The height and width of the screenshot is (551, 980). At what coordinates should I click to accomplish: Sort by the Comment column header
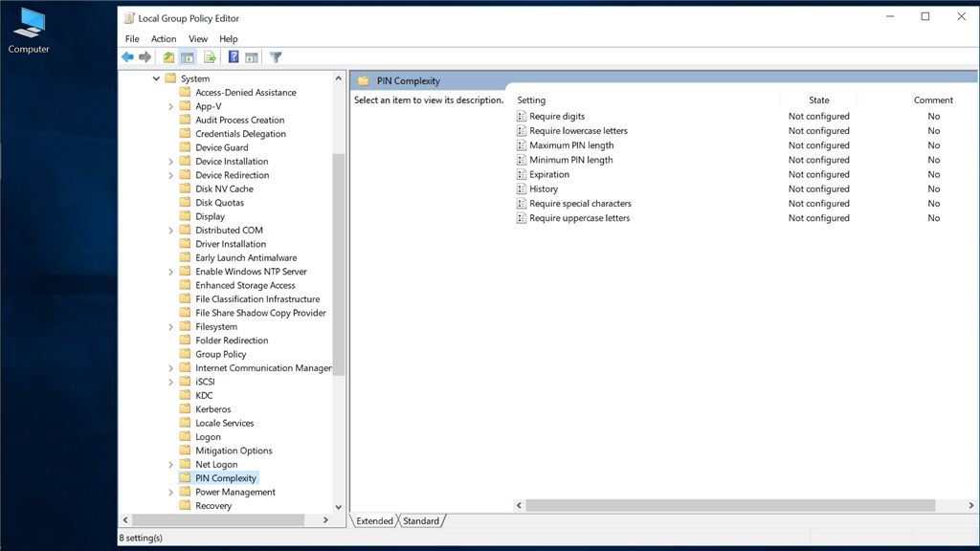tap(933, 99)
